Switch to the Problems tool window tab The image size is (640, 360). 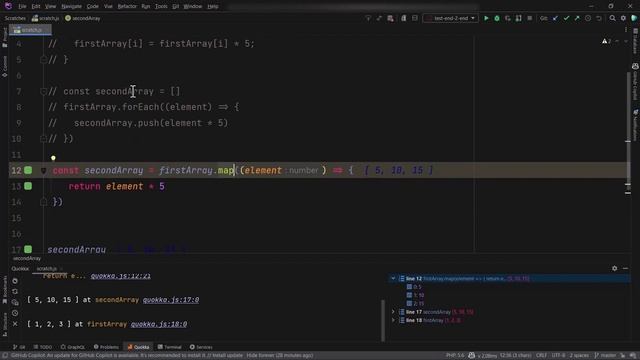(106, 347)
